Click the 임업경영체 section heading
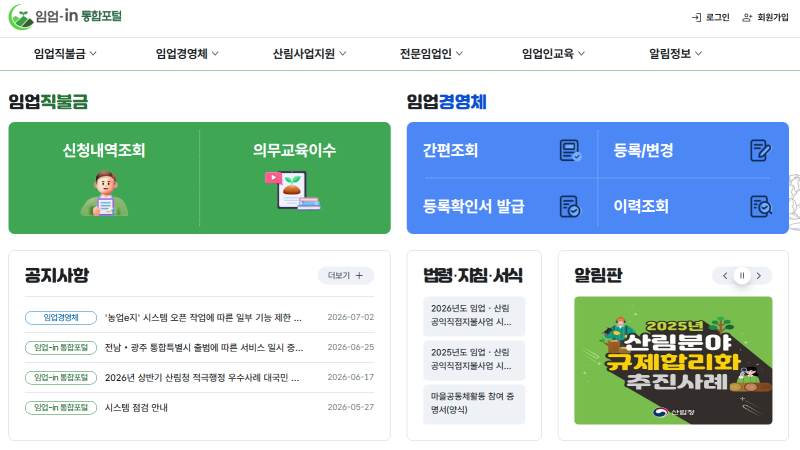800x450 pixels. tap(446, 102)
